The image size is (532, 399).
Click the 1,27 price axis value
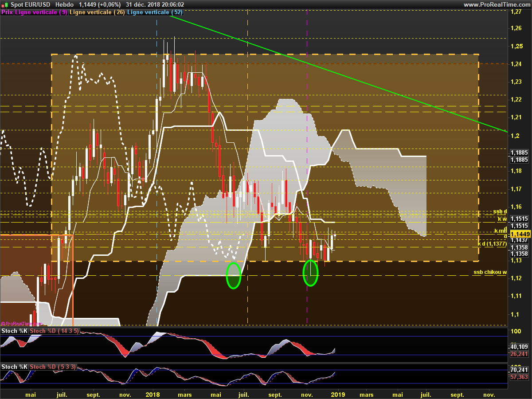[x=515, y=12]
